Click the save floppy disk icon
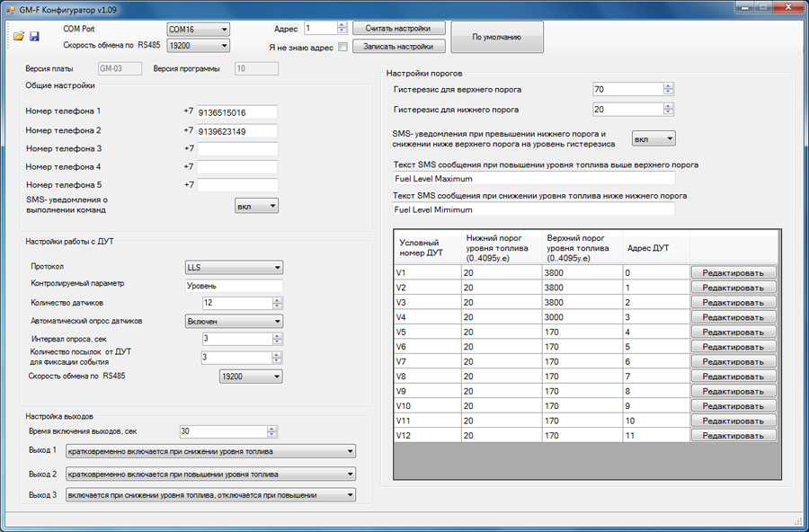809x532 pixels. (x=34, y=36)
